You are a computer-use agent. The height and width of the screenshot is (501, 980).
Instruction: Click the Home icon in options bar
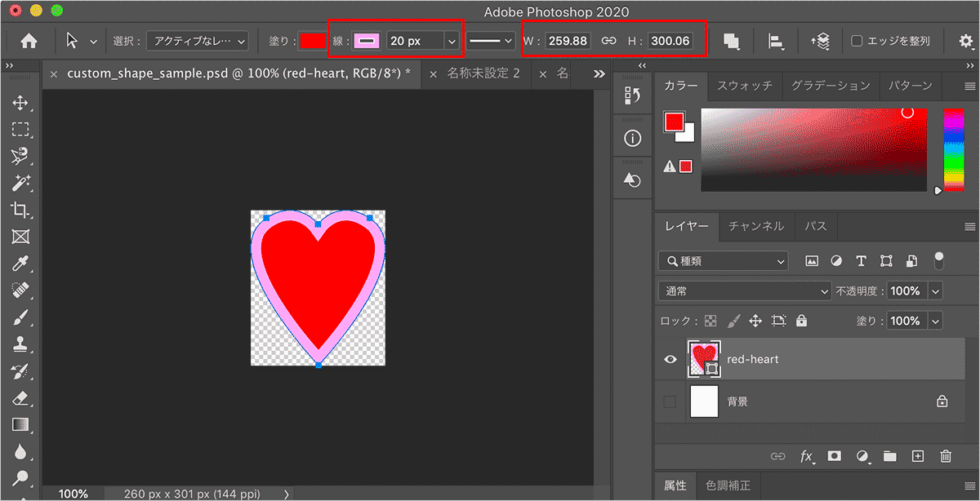coord(29,41)
